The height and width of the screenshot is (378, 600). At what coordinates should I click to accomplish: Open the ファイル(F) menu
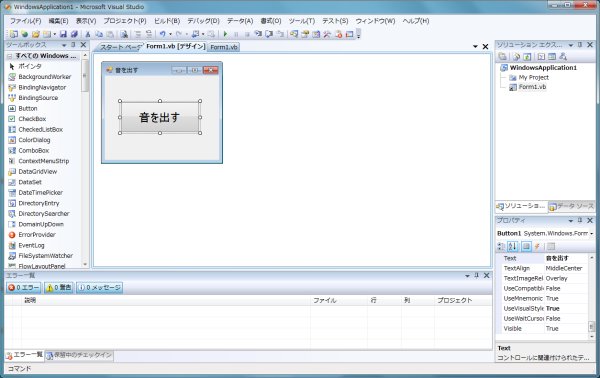26,21
